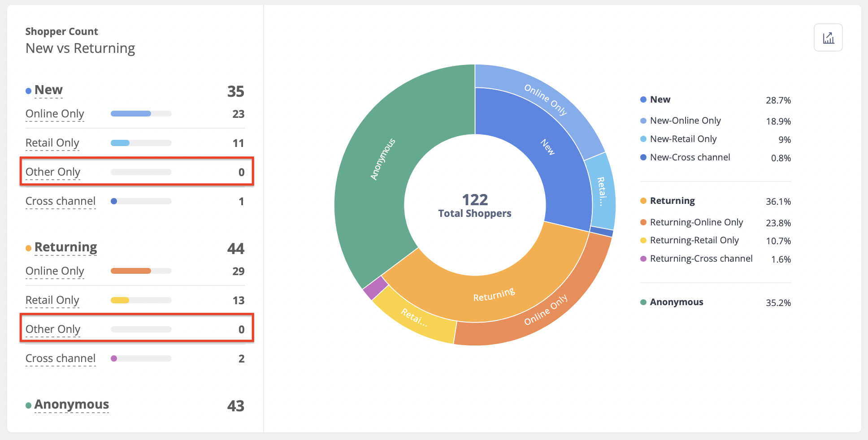
Task: Toggle the Returning category in the legend
Action: (672, 201)
